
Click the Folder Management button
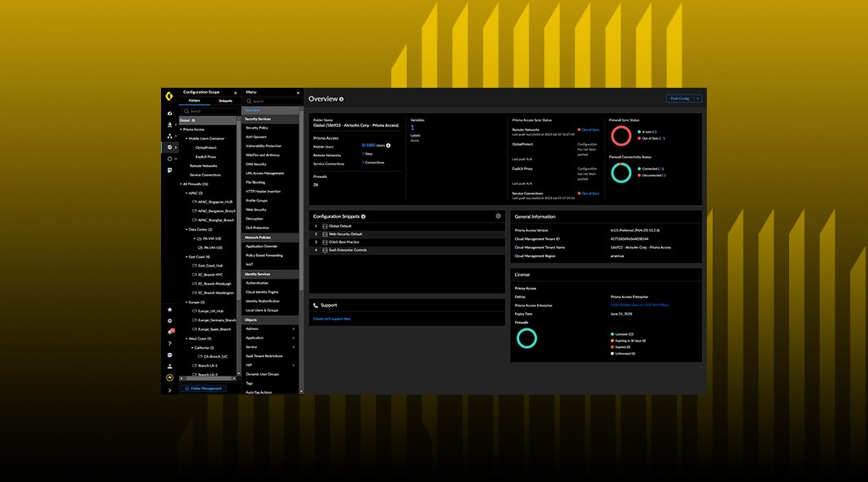[202, 389]
